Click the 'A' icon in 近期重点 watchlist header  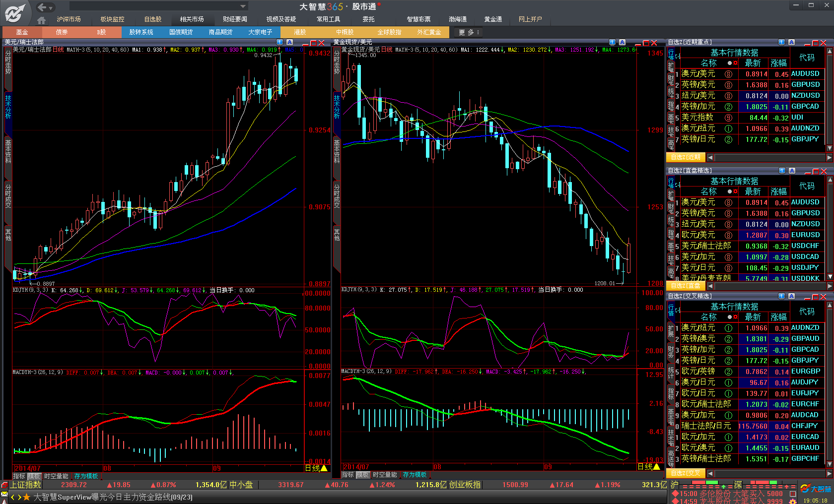[791, 42]
